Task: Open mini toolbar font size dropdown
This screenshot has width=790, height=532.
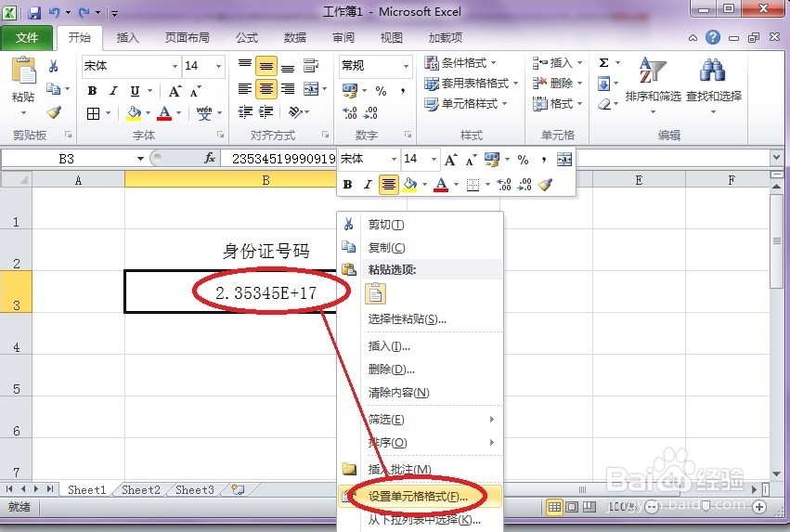Action: (434, 159)
